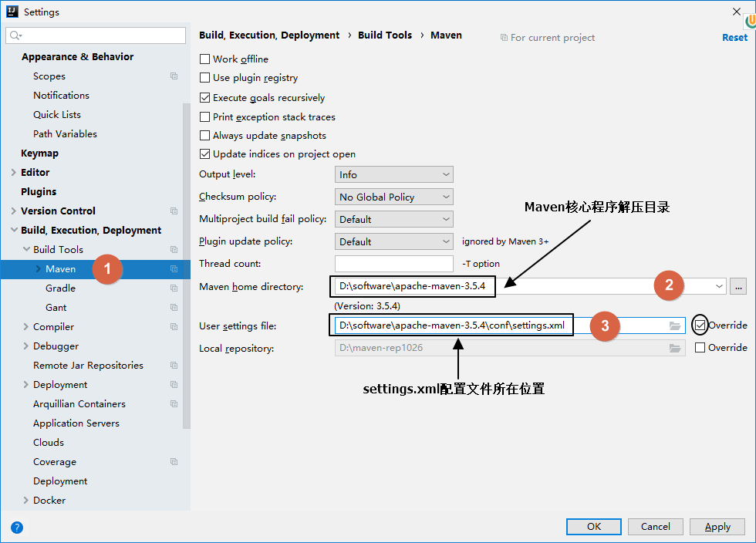Enable the Work offline checkbox
The width and height of the screenshot is (756, 543).
click(205, 59)
